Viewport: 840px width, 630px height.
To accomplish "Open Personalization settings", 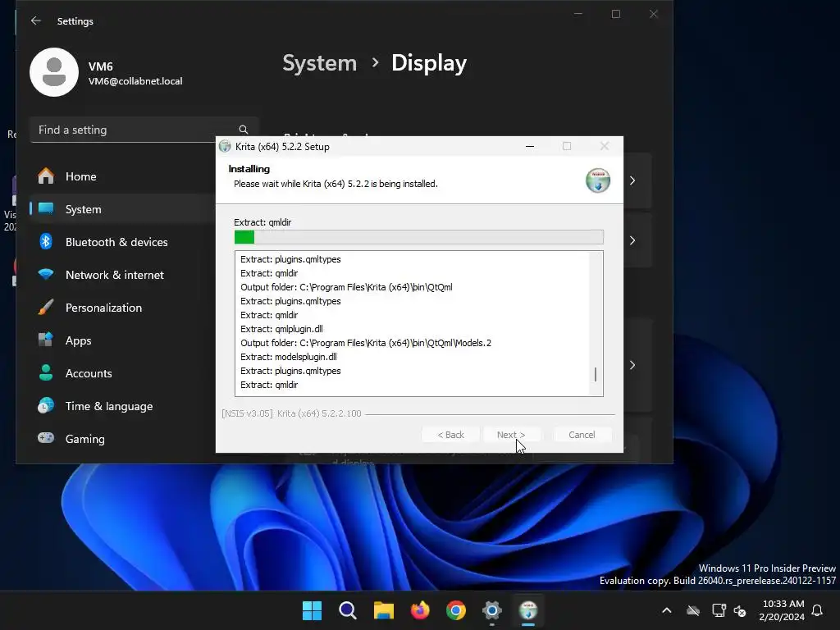I will pos(123,308).
